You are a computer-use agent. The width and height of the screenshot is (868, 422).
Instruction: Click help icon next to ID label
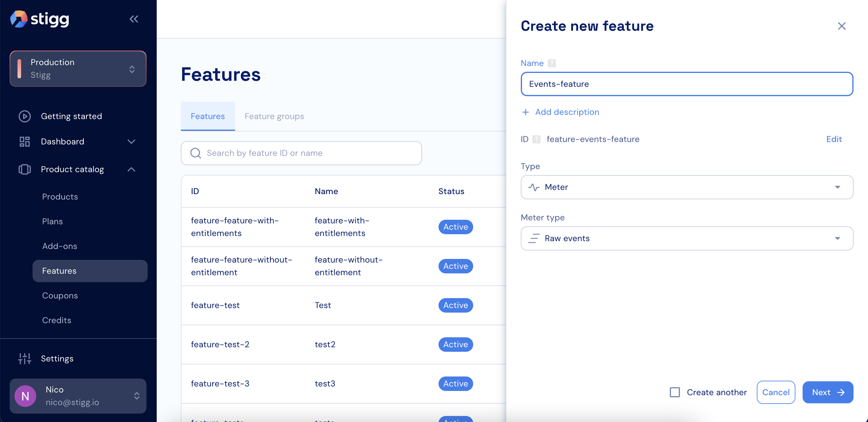pyautogui.click(x=536, y=139)
